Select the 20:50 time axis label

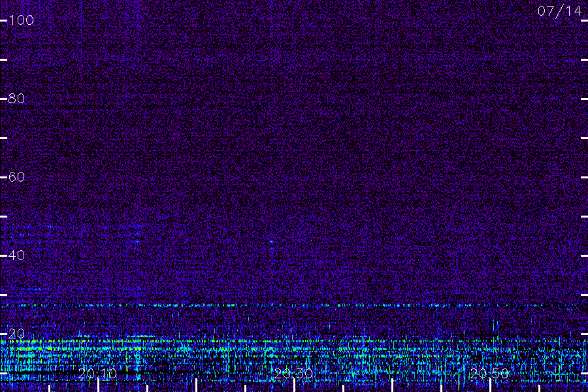pos(489,374)
